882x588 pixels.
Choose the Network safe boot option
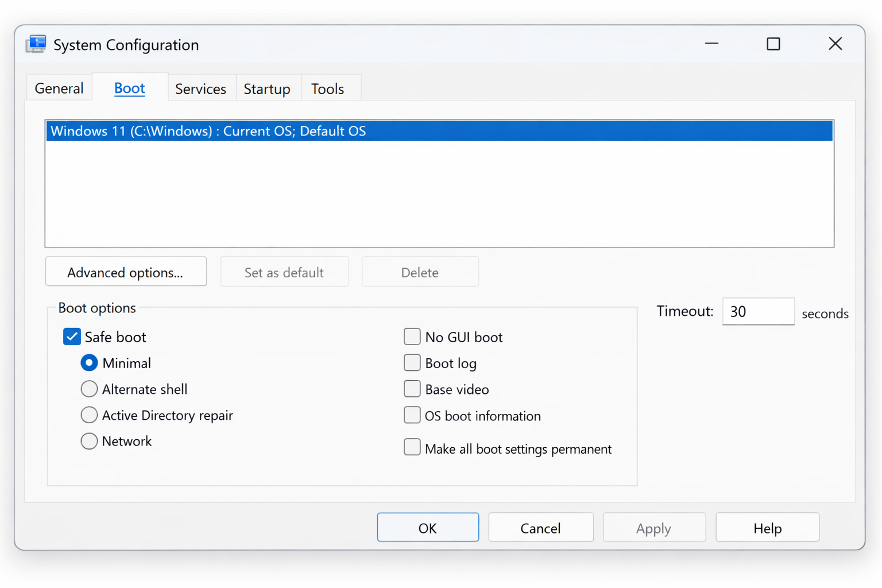[x=89, y=441]
